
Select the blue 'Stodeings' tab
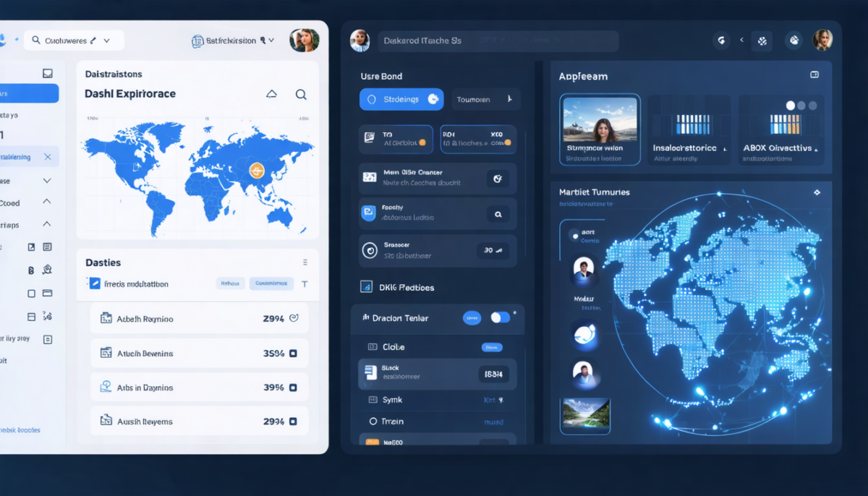point(401,99)
